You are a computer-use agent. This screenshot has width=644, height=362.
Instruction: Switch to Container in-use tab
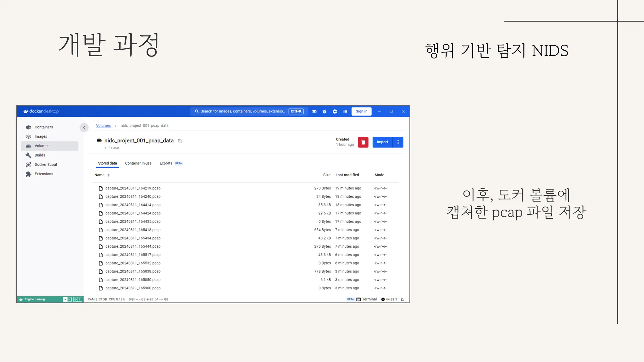coord(138,163)
